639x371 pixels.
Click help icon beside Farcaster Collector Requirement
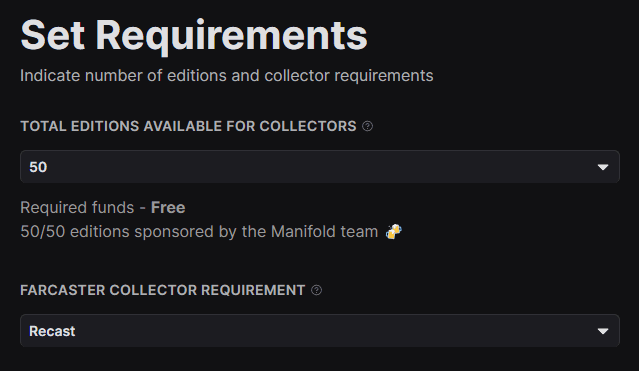[x=316, y=290]
